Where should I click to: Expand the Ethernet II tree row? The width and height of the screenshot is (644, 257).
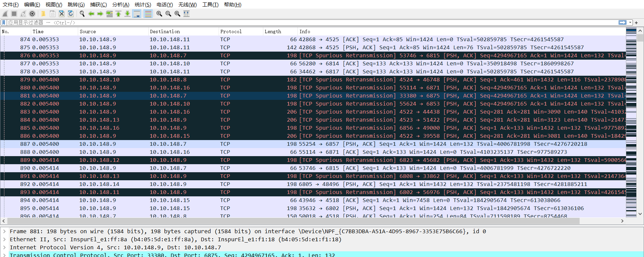pyautogui.click(x=4, y=240)
